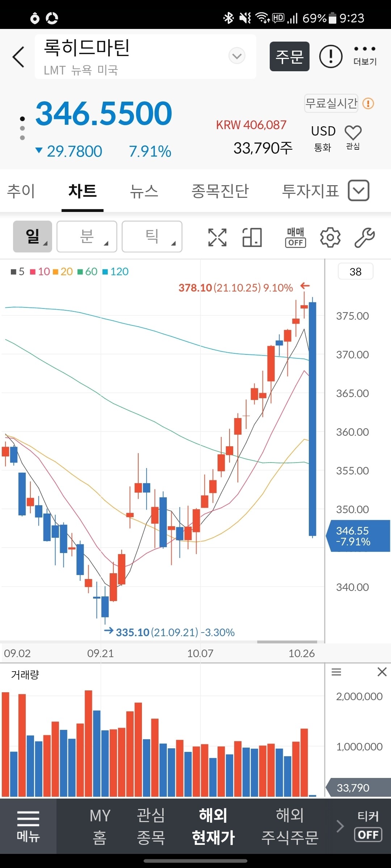Open the 종목진단 tab
Screen dimensions: 391x868
(x=220, y=191)
